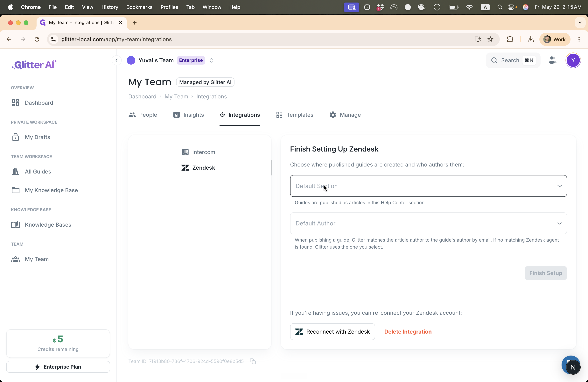Click the Knowledge Bases book icon
This screenshot has height=382, width=588.
[16, 225]
